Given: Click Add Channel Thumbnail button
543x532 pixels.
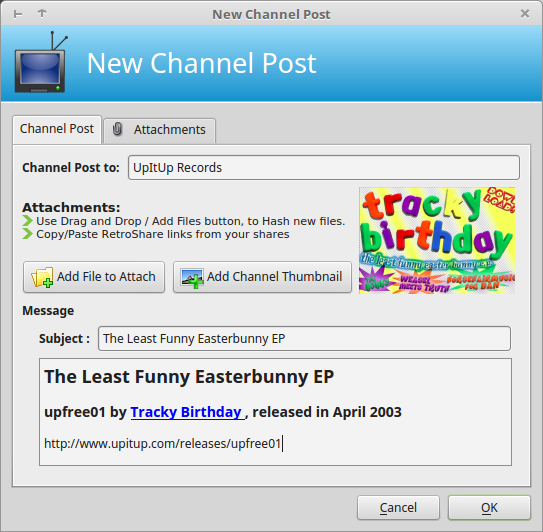Looking at the screenshot, I should (262, 277).
